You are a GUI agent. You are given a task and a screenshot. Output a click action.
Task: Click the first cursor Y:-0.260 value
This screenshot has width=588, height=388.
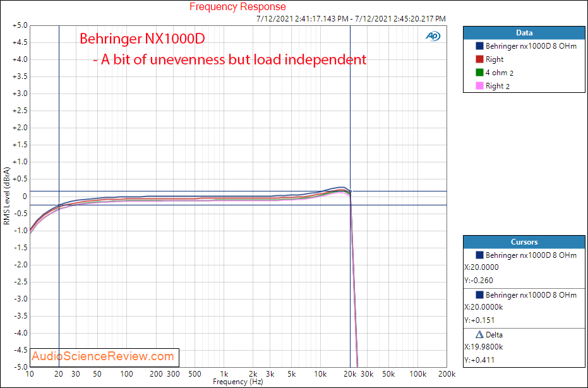(x=479, y=281)
